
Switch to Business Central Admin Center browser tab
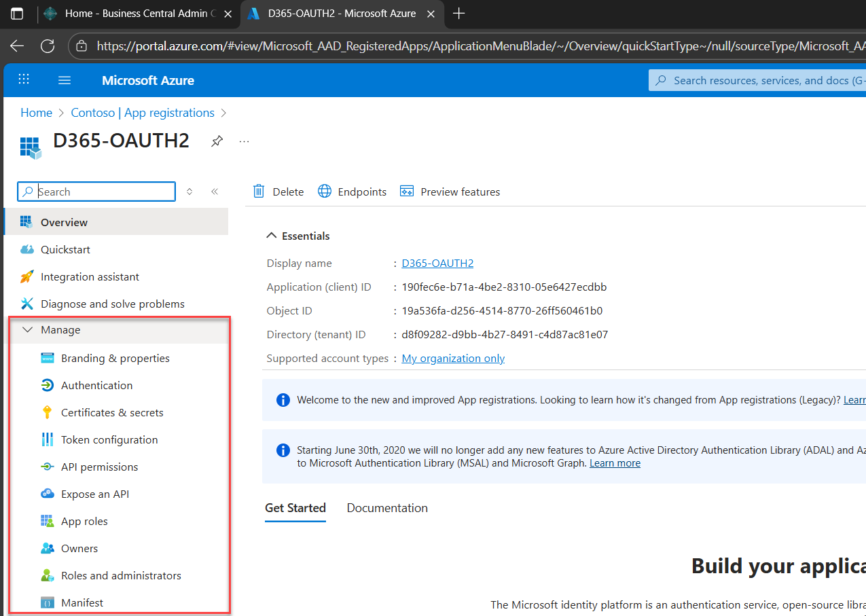(140, 14)
